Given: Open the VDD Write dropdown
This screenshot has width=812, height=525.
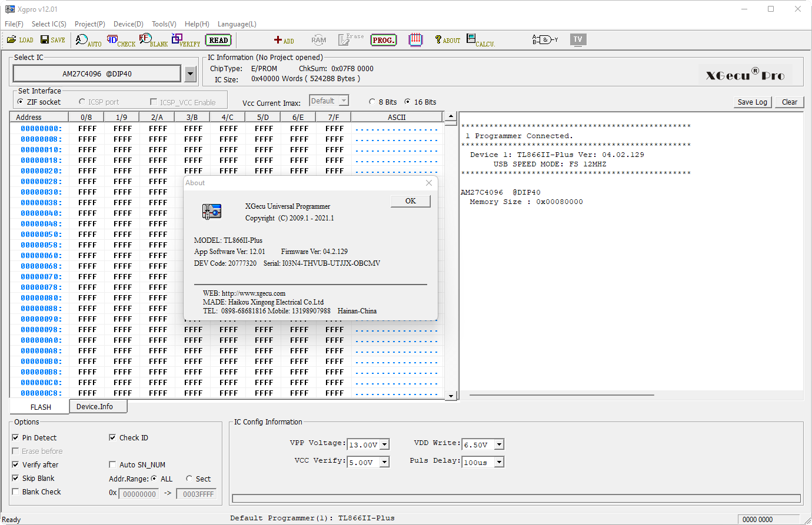Looking at the screenshot, I should 499,444.
